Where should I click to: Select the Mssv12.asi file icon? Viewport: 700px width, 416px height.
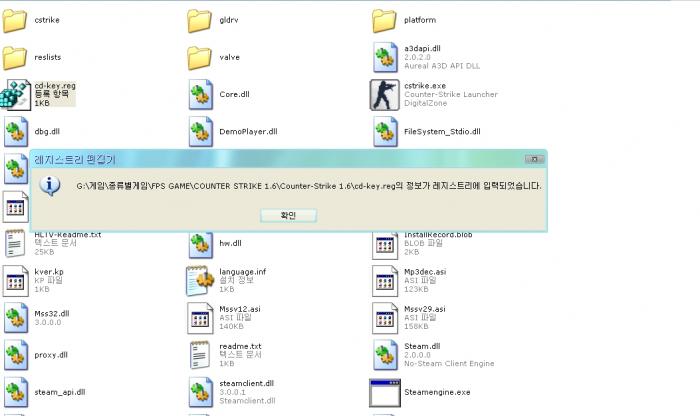(200, 318)
